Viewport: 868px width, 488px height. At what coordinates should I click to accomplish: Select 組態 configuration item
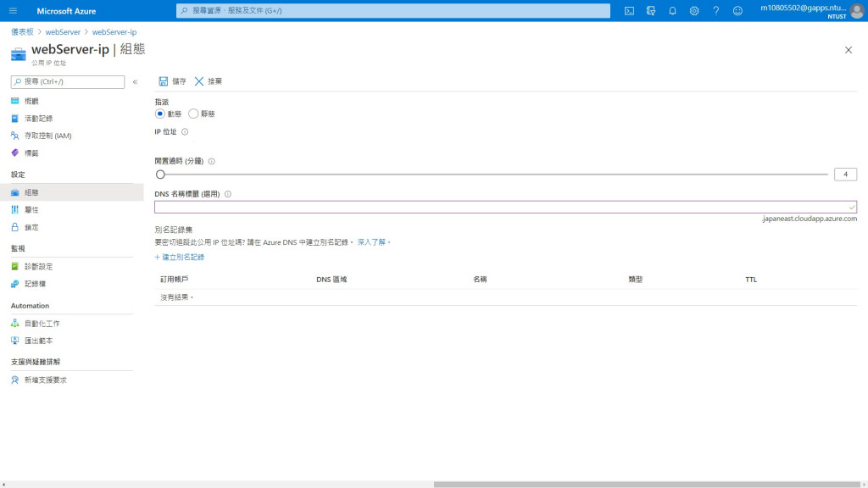coord(72,192)
